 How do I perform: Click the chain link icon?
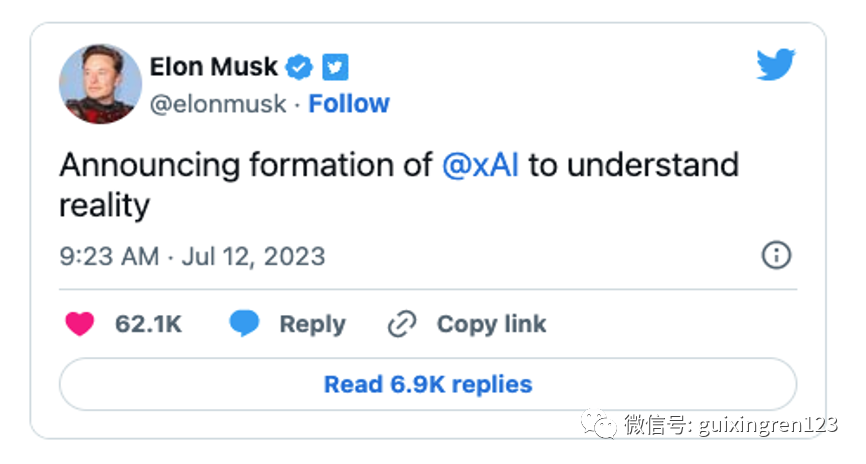point(401,324)
